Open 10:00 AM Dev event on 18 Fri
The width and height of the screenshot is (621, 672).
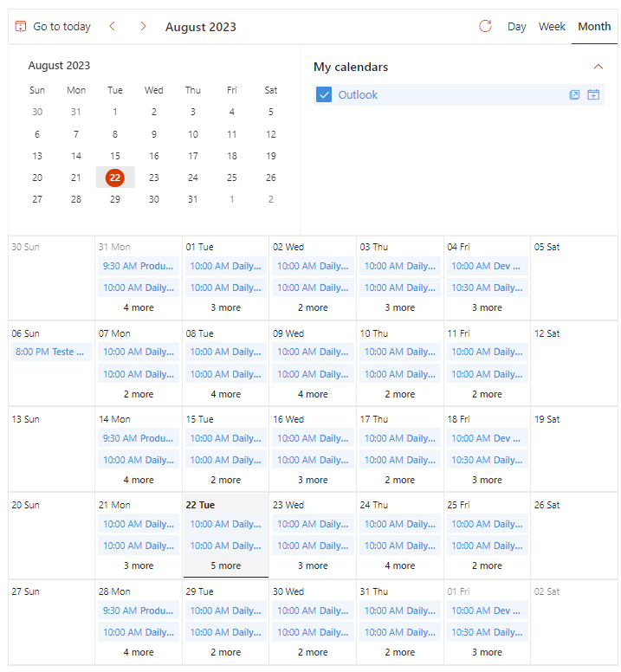[487, 438]
